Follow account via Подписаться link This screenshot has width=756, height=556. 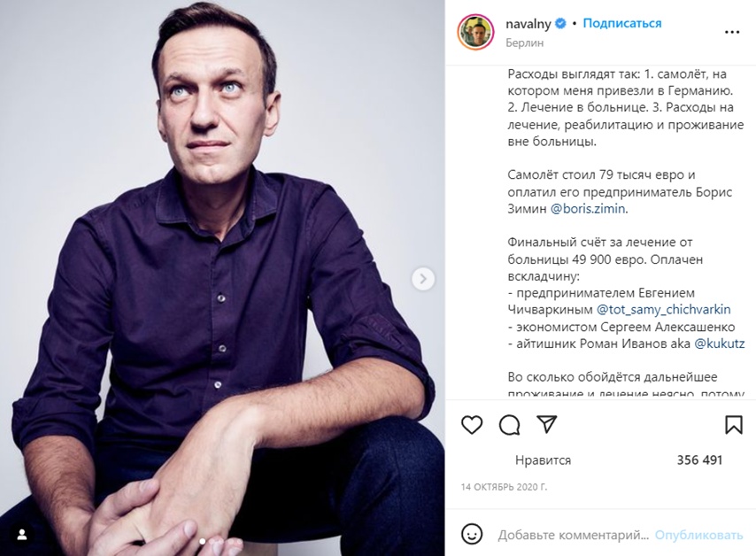coord(622,23)
